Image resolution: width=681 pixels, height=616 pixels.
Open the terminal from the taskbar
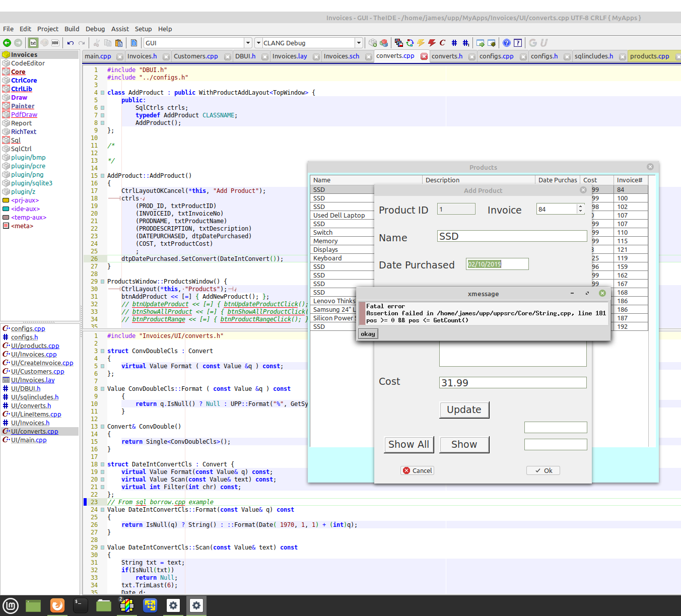80,605
